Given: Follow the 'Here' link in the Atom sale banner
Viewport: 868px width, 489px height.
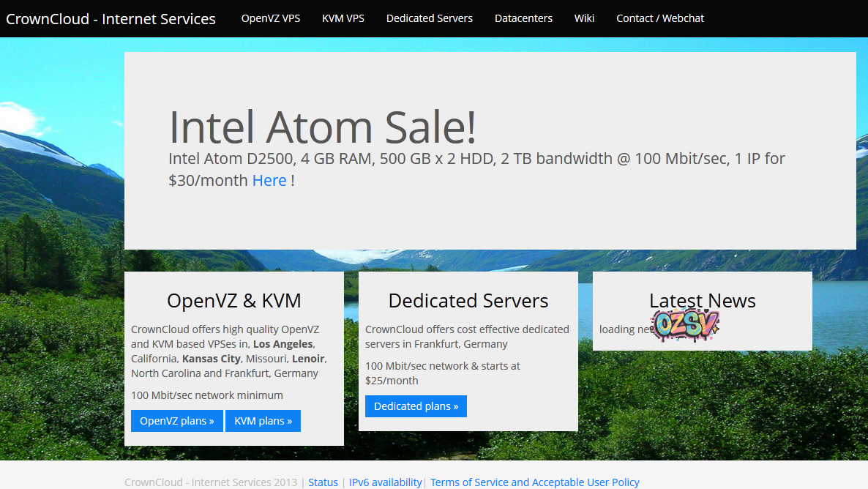Looking at the screenshot, I should coord(269,180).
